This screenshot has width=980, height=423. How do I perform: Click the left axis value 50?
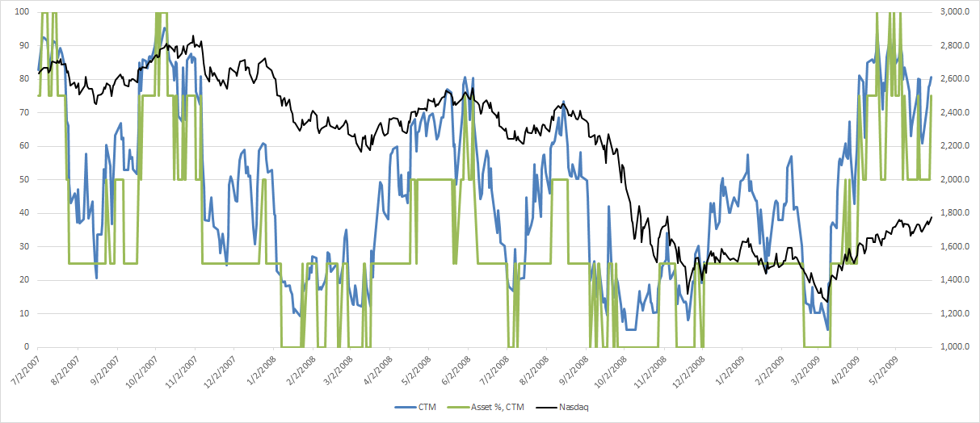pyautogui.click(x=25, y=180)
